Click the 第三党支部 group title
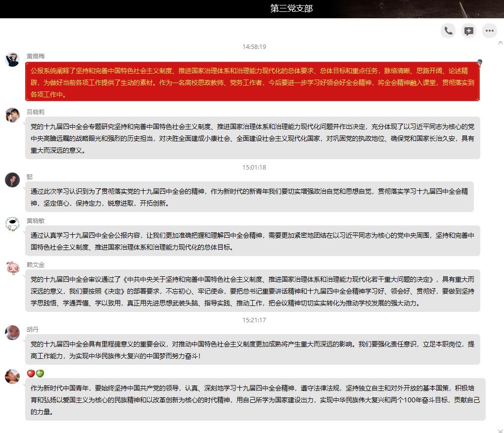504x433 pixels. click(x=291, y=8)
